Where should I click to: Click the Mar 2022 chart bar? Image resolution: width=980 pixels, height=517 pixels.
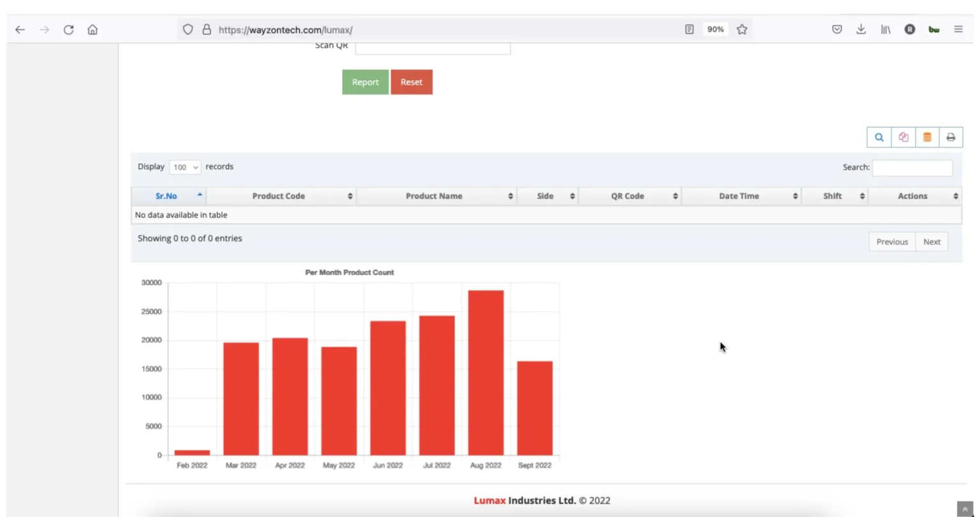pyautogui.click(x=241, y=399)
